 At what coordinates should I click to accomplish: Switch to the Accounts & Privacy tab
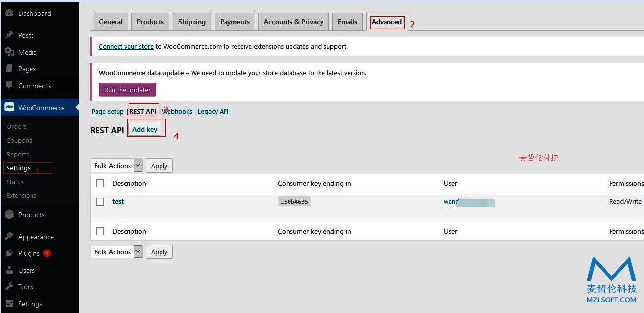pos(293,22)
